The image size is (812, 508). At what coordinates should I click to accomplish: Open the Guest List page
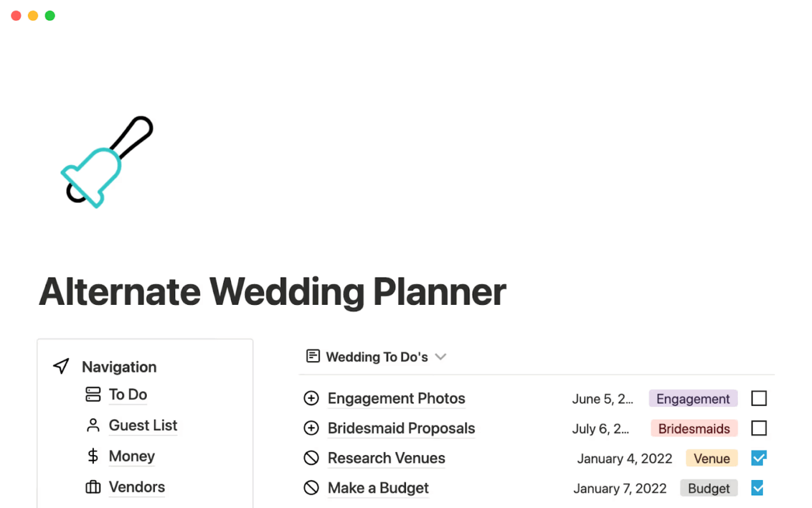(x=143, y=426)
